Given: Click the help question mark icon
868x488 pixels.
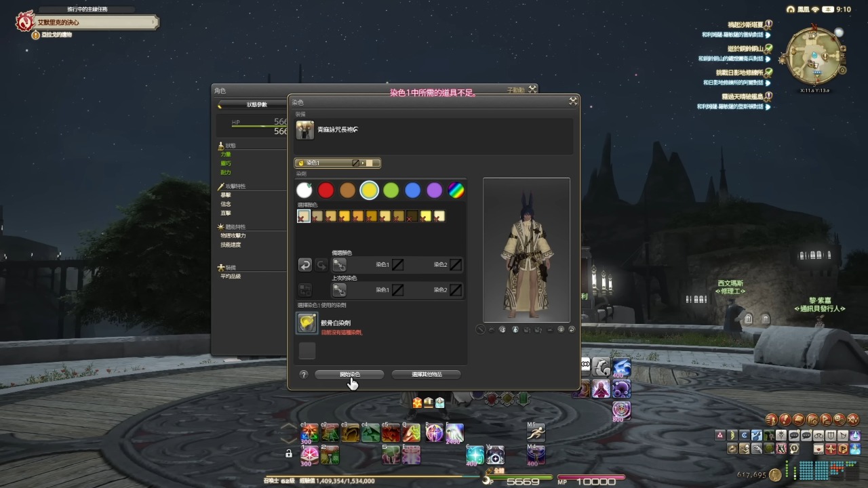Looking at the screenshot, I should pos(304,374).
